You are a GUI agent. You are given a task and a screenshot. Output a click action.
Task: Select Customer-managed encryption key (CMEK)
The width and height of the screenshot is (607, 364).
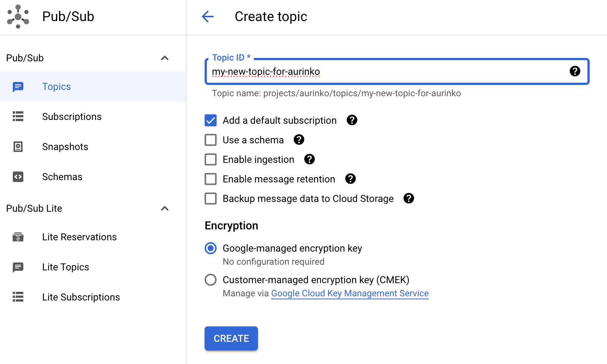click(x=211, y=280)
